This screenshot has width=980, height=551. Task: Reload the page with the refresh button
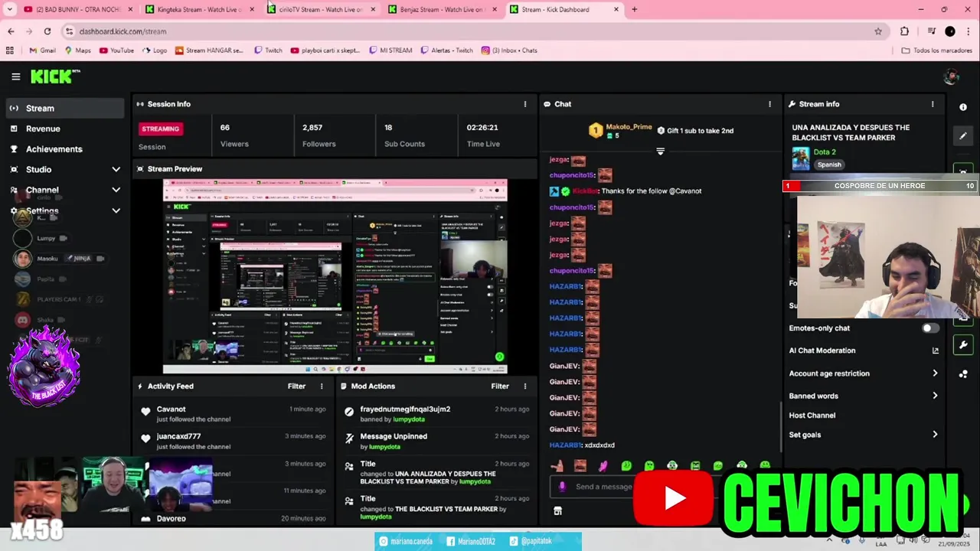pos(47,31)
